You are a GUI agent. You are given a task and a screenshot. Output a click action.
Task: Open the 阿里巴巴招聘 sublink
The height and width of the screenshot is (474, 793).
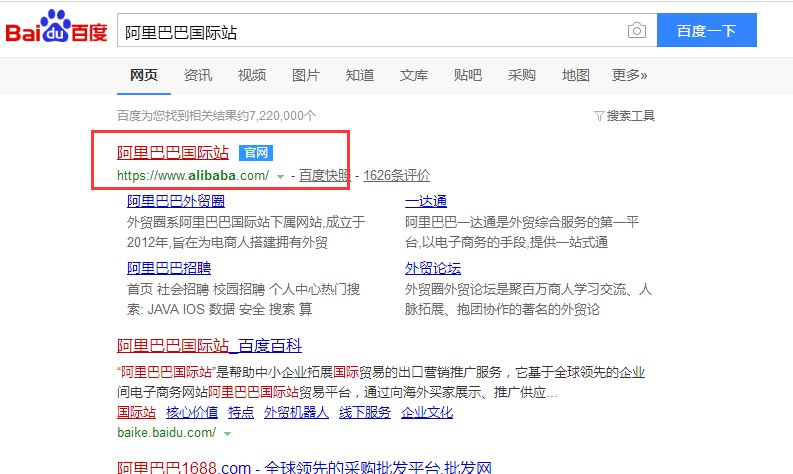tap(169, 268)
